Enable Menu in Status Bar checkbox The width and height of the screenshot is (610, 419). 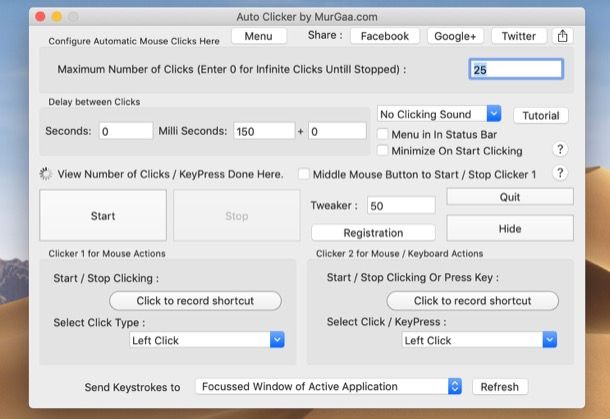click(x=383, y=134)
